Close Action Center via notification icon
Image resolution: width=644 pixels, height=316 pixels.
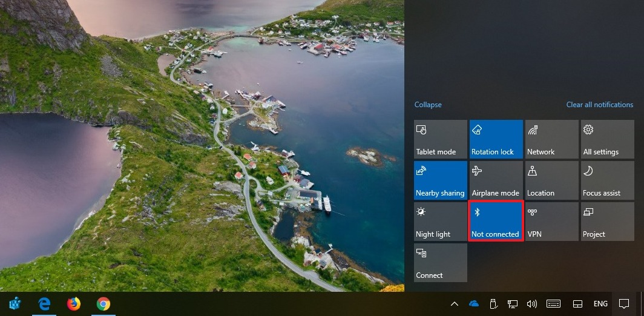pos(624,304)
